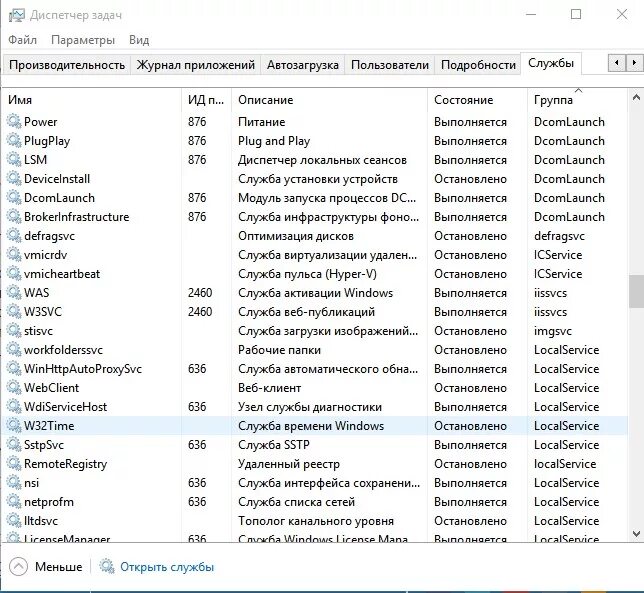644x593 pixels.
Task: Sort by the Имя column header
Action: 92,100
